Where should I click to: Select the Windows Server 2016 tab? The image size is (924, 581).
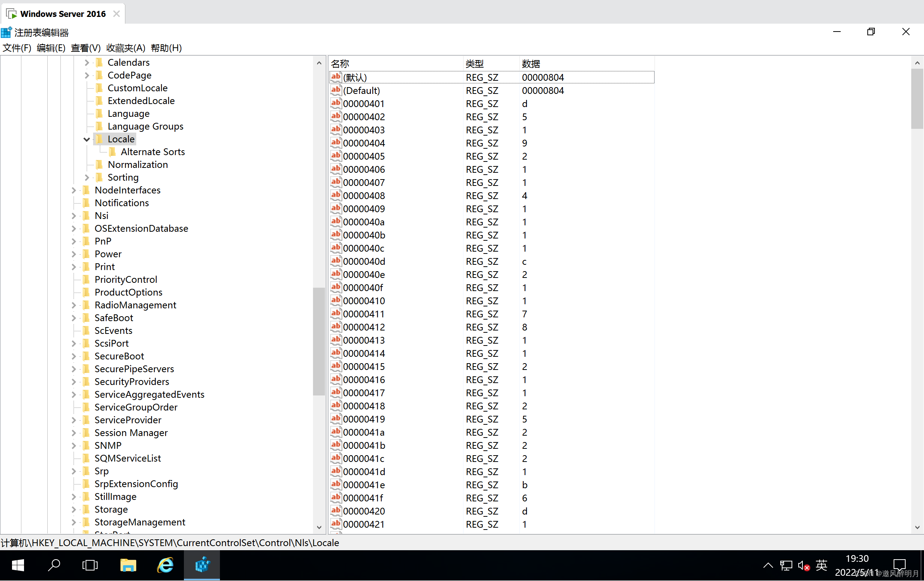pyautogui.click(x=63, y=14)
